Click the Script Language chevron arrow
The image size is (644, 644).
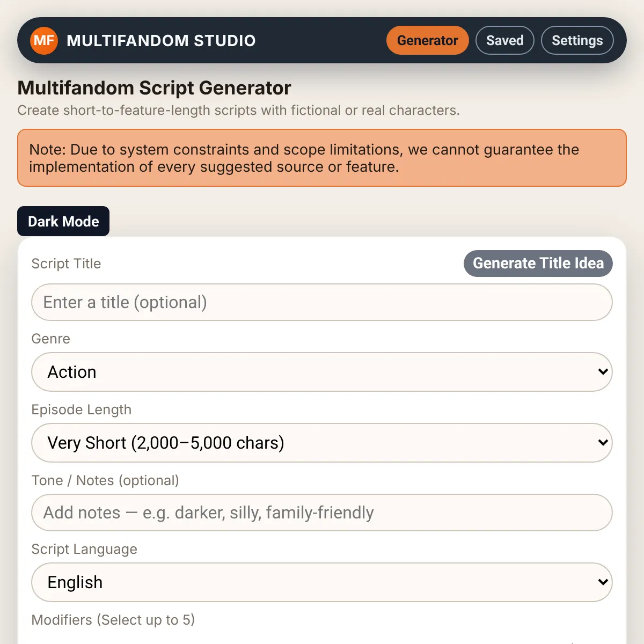(603, 582)
